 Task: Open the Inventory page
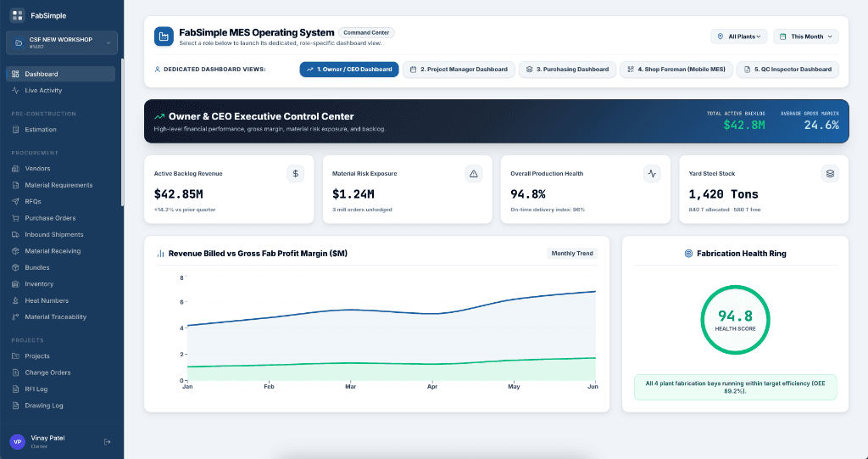pos(61,284)
